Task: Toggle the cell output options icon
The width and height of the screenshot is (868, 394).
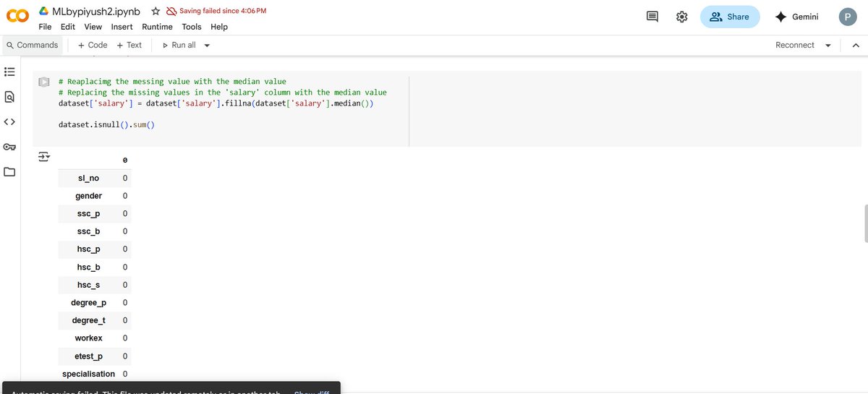Action: click(44, 157)
